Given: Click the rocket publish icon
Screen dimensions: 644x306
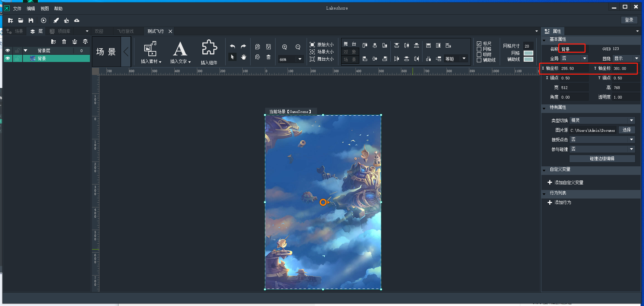Looking at the screenshot, I should point(56,21).
